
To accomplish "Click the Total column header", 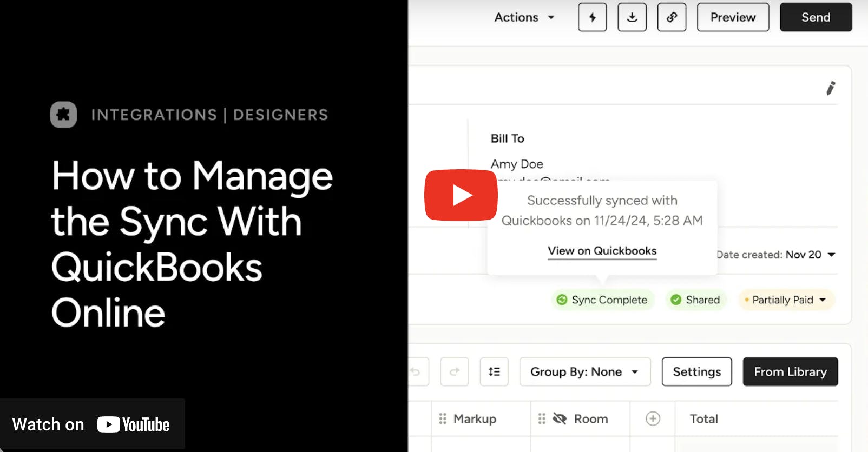I will point(703,419).
